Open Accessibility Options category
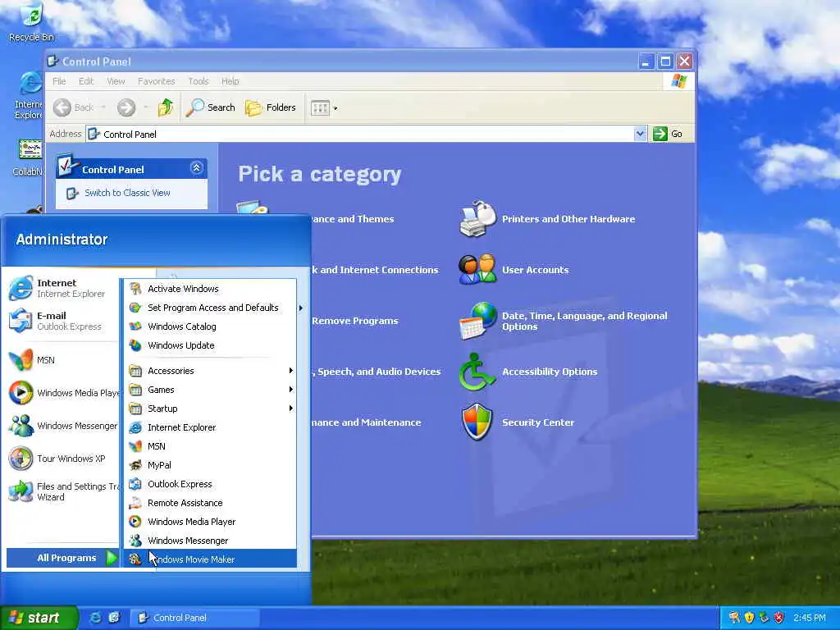 click(550, 372)
